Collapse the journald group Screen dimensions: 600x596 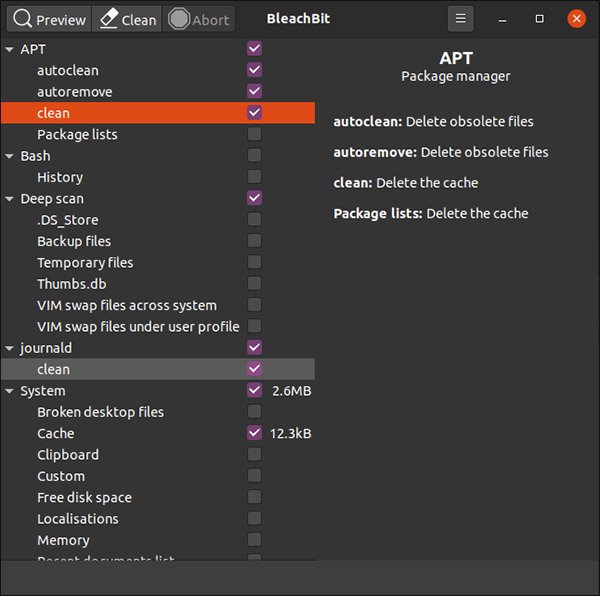pyautogui.click(x=10, y=348)
